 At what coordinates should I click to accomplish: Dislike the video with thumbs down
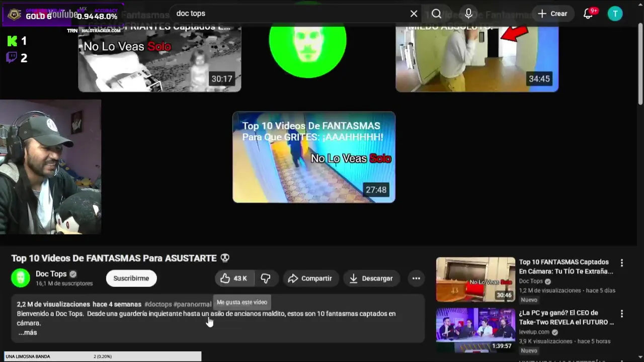pos(266,278)
